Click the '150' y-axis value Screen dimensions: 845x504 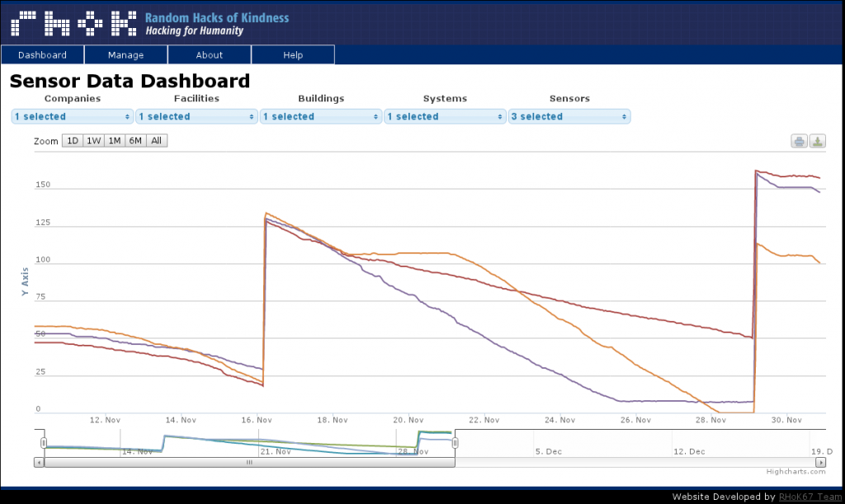(43, 185)
